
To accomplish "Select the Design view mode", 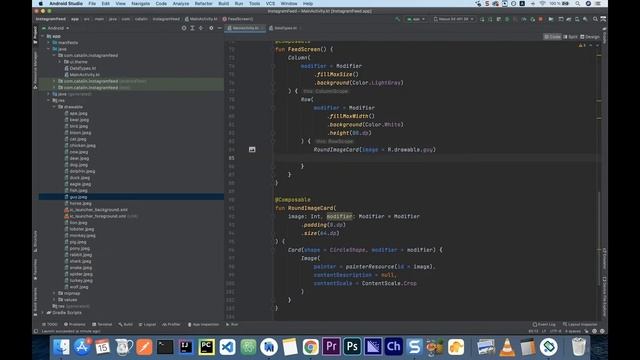I will click(x=590, y=37).
